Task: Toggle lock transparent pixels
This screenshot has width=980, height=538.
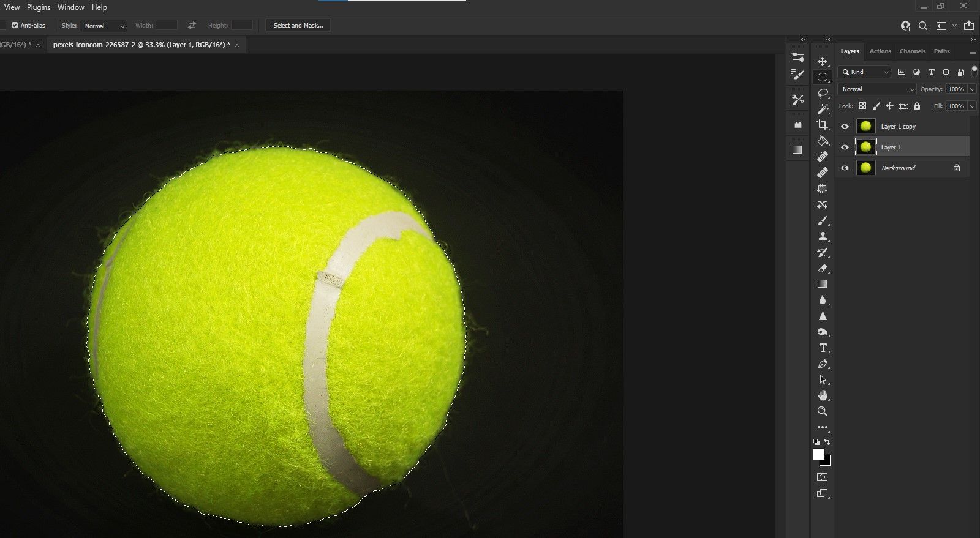Action: coord(862,106)
